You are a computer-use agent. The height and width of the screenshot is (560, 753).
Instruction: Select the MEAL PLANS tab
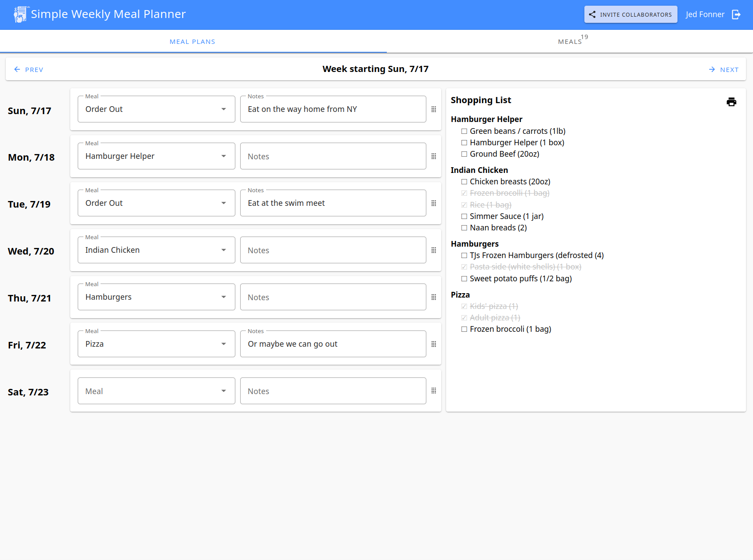tap(192, 41)
